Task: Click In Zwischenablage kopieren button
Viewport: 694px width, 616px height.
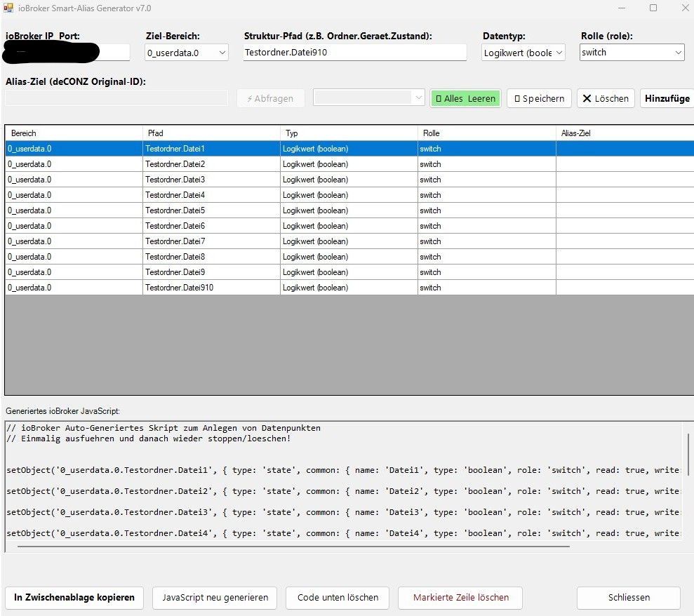Action: (74, 598)
